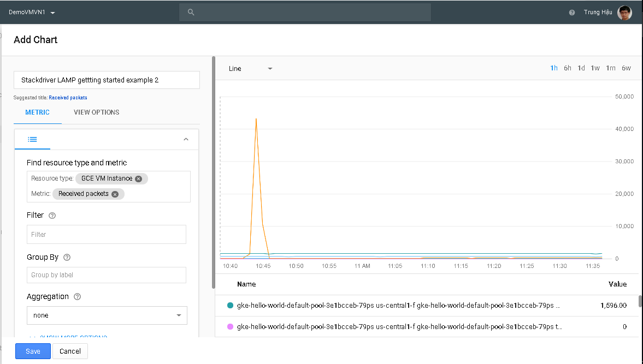
Task: Open the DemoVMVN1 project dropdown
Action: tap(32, 13)
